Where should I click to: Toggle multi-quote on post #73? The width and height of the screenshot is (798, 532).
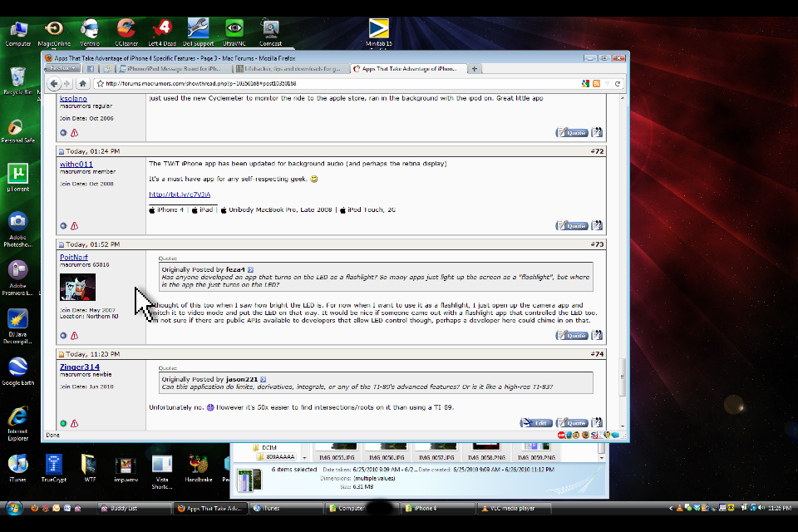[597, 335]
